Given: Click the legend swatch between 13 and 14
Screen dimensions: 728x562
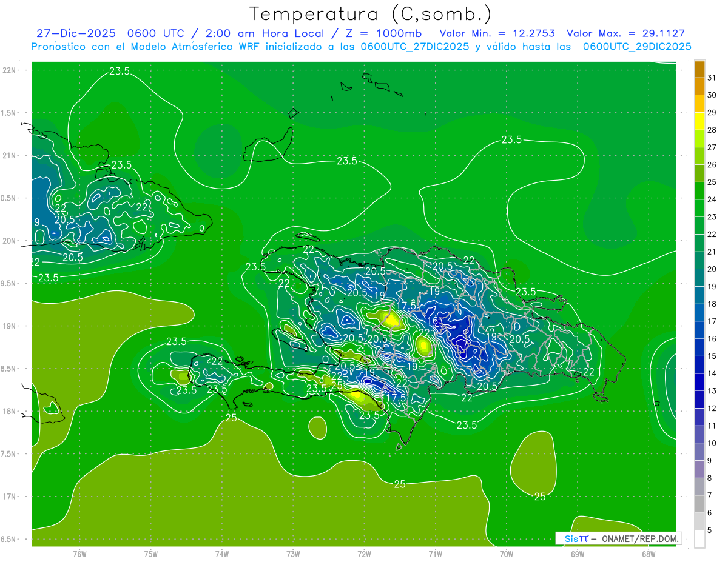Looking at the screenshot, I should [699, 383].
